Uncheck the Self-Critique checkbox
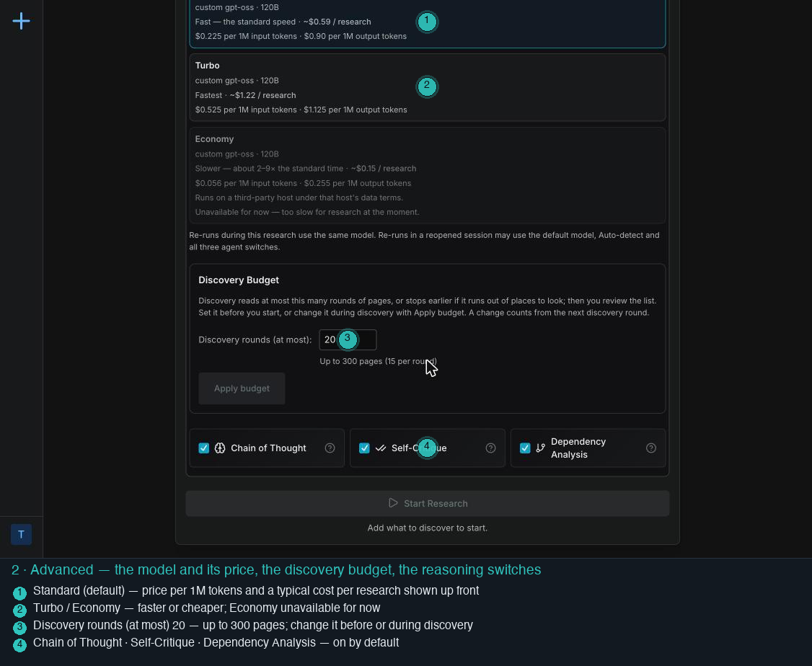812x666 pixels. pos(365,448)
